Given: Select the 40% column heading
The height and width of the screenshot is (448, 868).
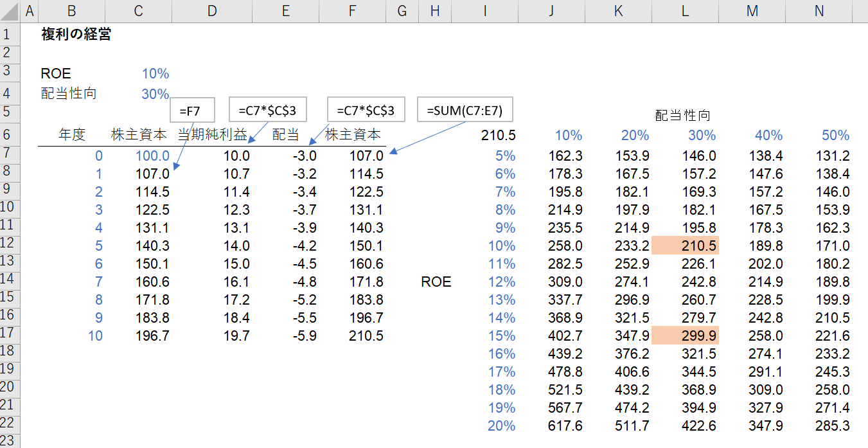Looking at the screenshot, I should coord(768,135).
